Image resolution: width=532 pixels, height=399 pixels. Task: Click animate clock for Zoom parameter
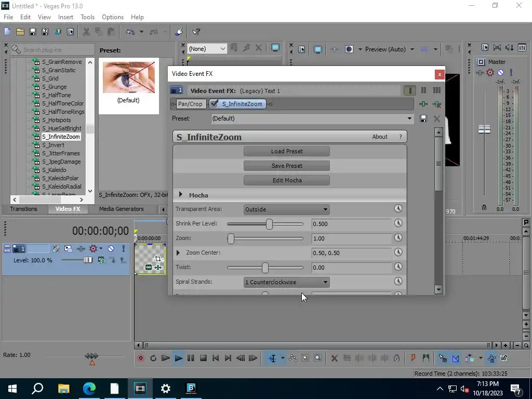point(398,238)
